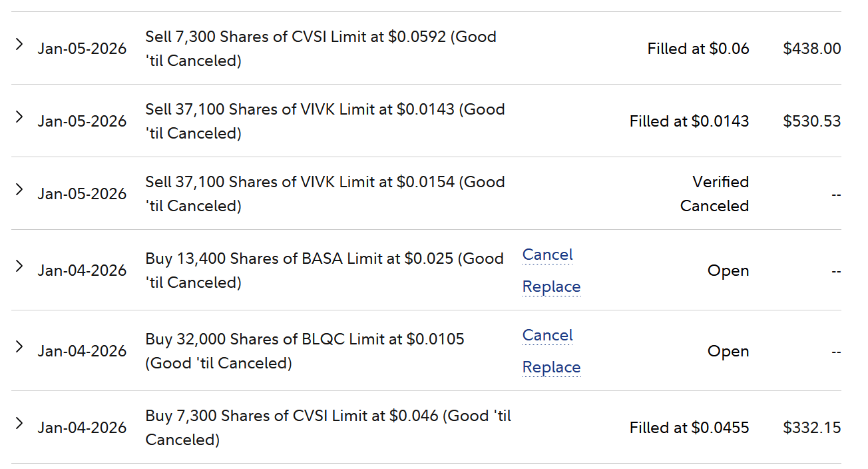Image resolution: width=868 pixels, height=469 pixels.
Task: Replace the open BLQC buy order
Action: point(551,367)
